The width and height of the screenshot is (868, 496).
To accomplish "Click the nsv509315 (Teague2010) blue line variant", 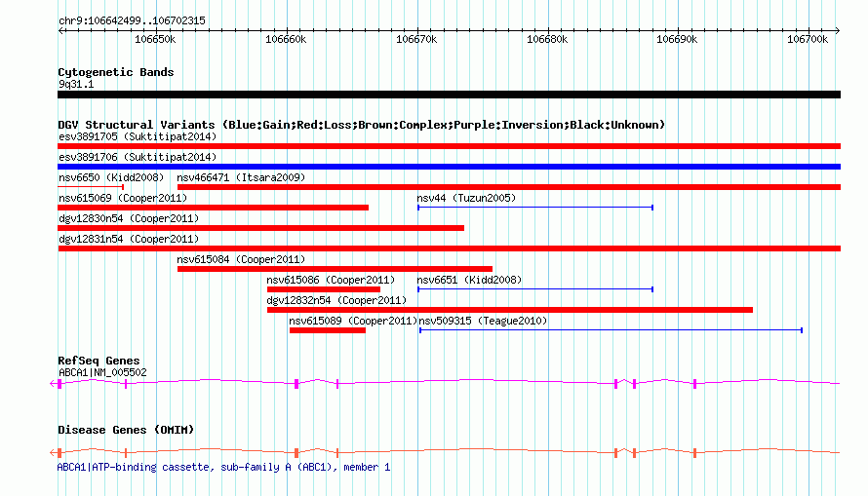I will 612,330.
